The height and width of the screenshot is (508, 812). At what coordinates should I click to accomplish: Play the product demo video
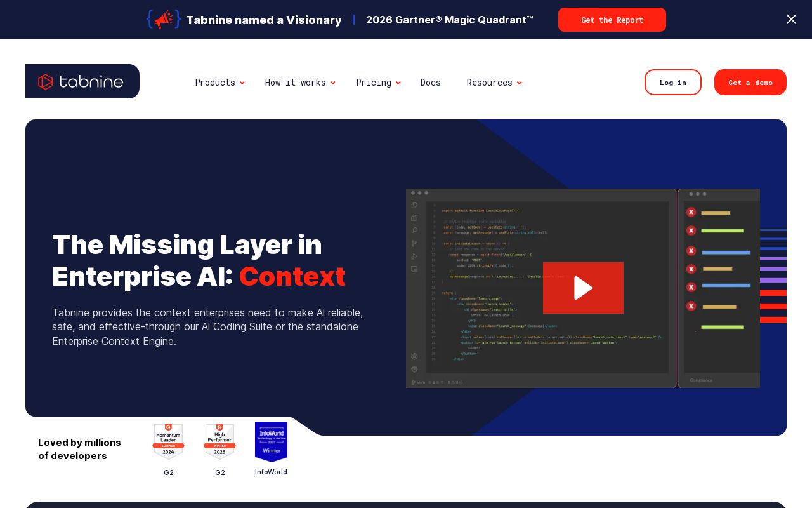(583, 288)
